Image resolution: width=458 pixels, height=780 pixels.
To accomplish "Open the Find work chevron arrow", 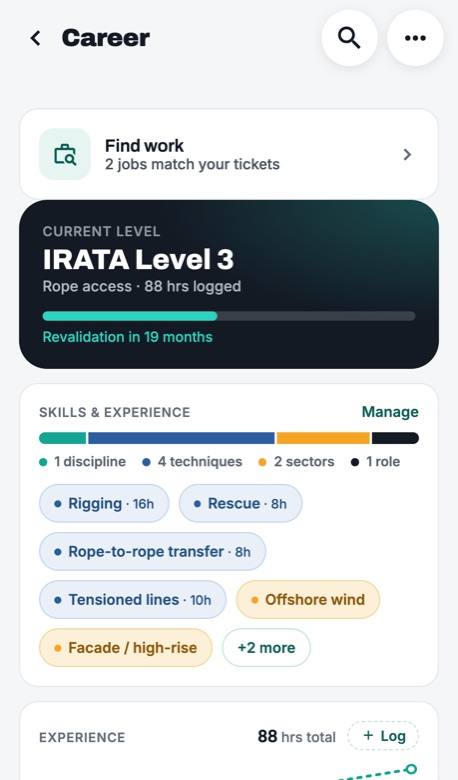I will [x=407, y=155].
